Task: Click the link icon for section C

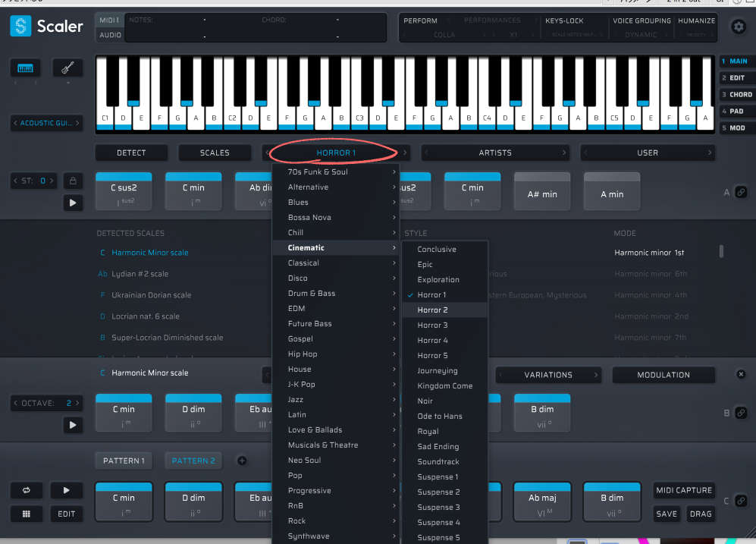Action: 741,501
